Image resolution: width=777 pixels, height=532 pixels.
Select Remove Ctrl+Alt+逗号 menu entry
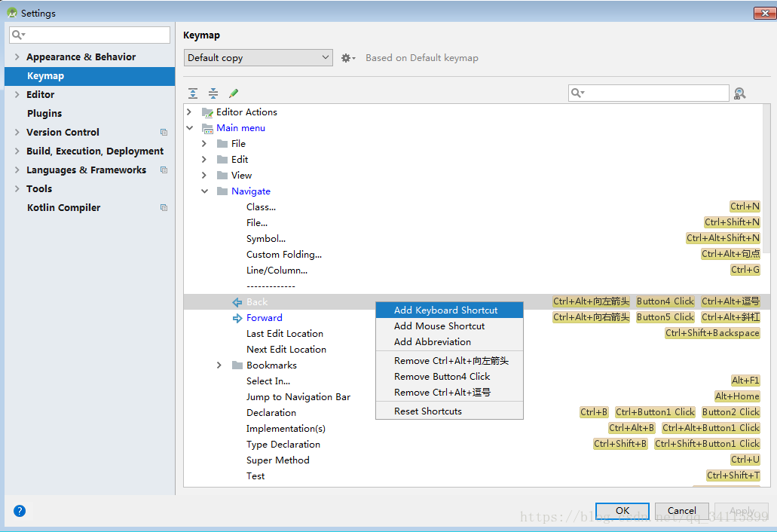(449, 393)
